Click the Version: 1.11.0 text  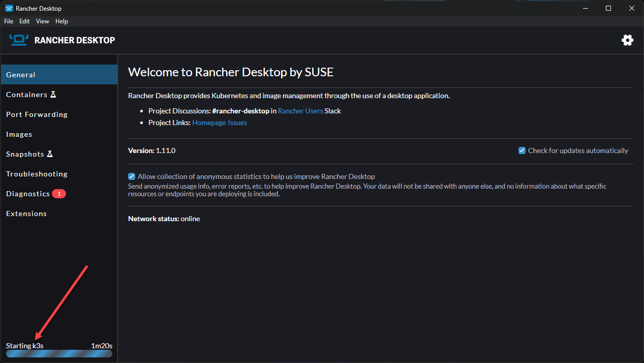tap(151, 150)
